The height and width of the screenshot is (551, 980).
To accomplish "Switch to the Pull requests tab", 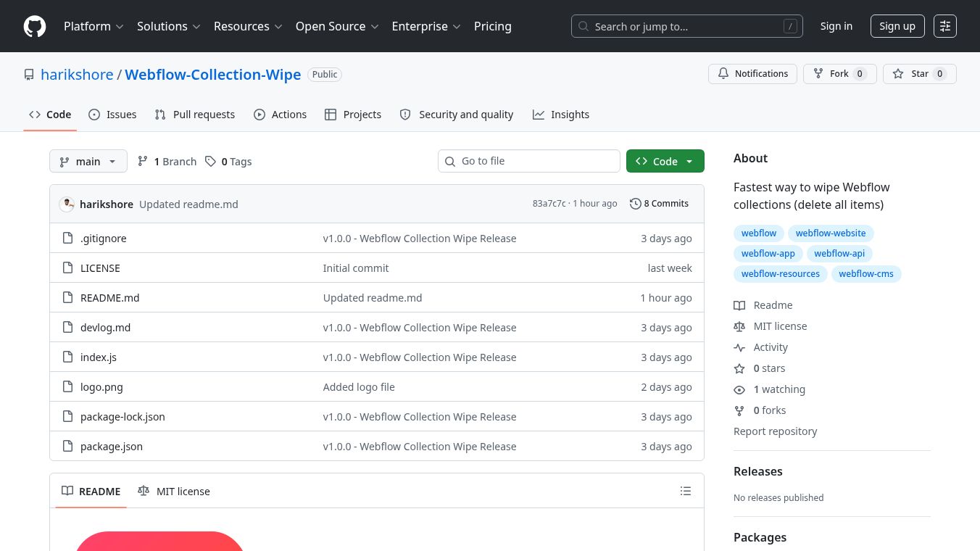I will (195, 115).
